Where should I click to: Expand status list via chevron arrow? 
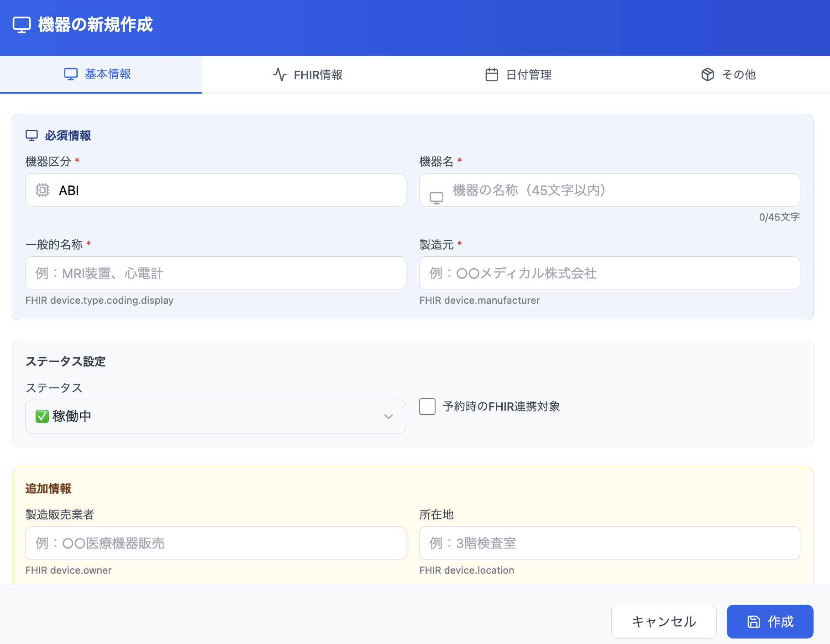tap(389, 417)
